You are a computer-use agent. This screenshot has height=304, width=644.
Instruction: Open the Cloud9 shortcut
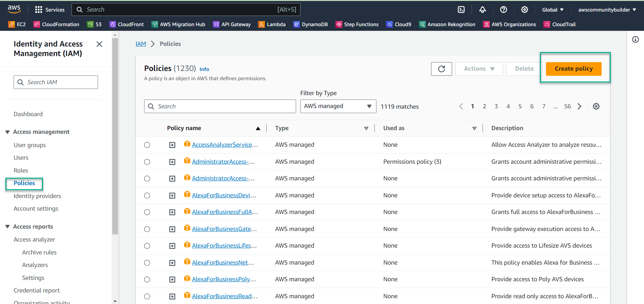pyautogui.click(x=399, y=24)
